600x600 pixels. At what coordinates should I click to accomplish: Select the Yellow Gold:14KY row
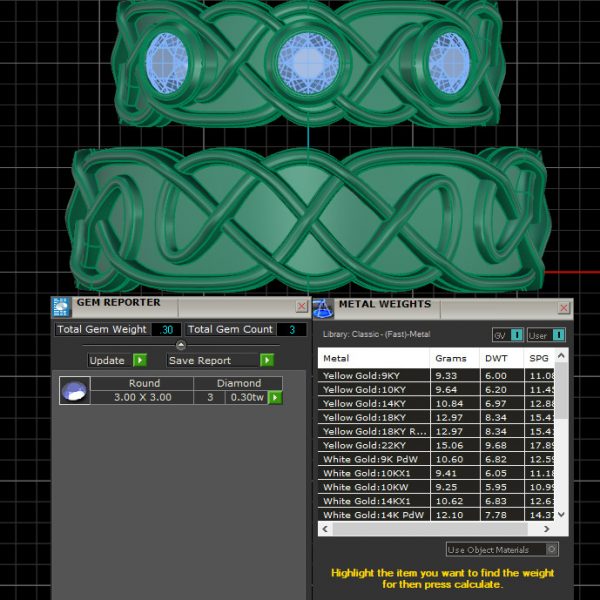point(373,403)
